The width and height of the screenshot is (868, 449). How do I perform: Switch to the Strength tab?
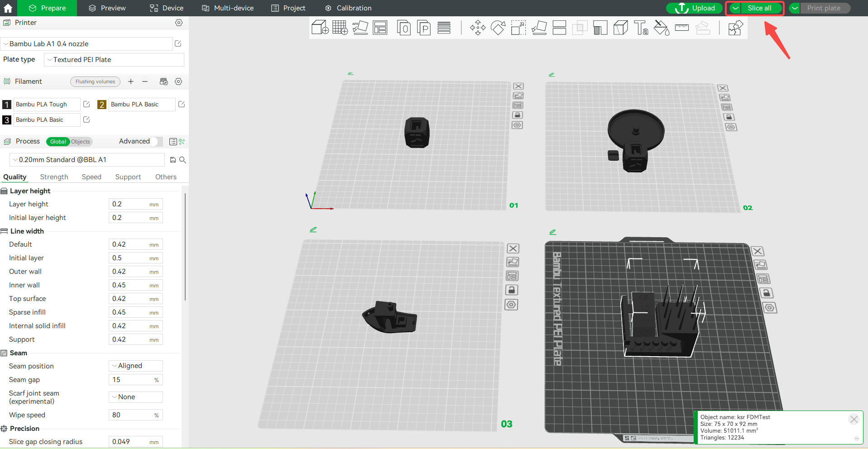point(54,177)
